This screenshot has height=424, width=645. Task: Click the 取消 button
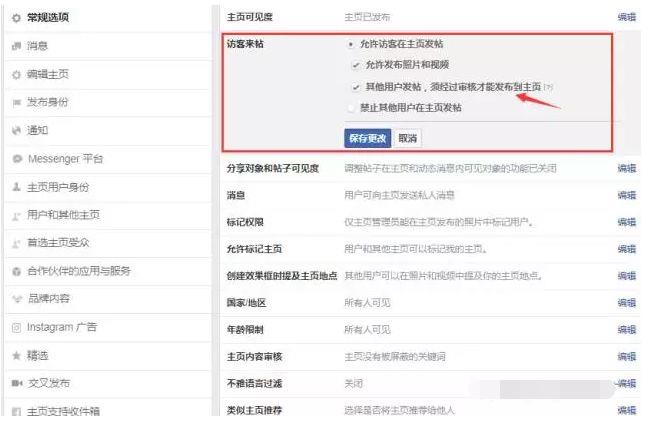[407, 138]
